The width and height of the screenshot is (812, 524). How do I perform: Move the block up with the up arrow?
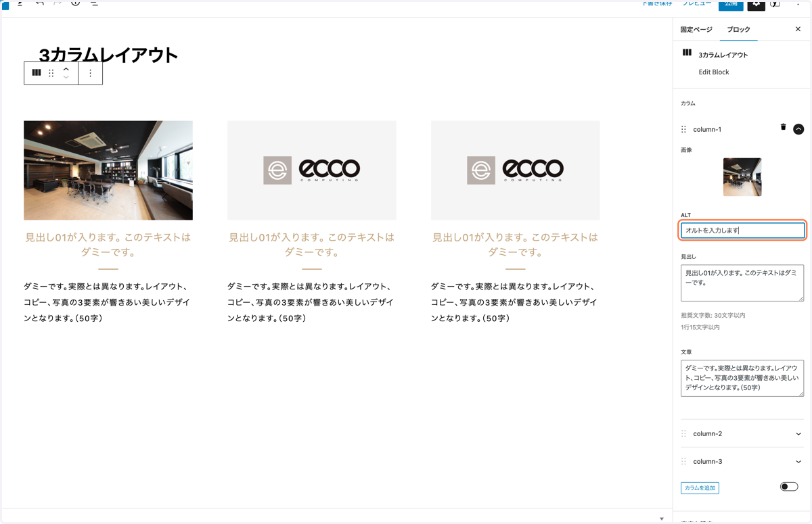click(x=66, y=69)
